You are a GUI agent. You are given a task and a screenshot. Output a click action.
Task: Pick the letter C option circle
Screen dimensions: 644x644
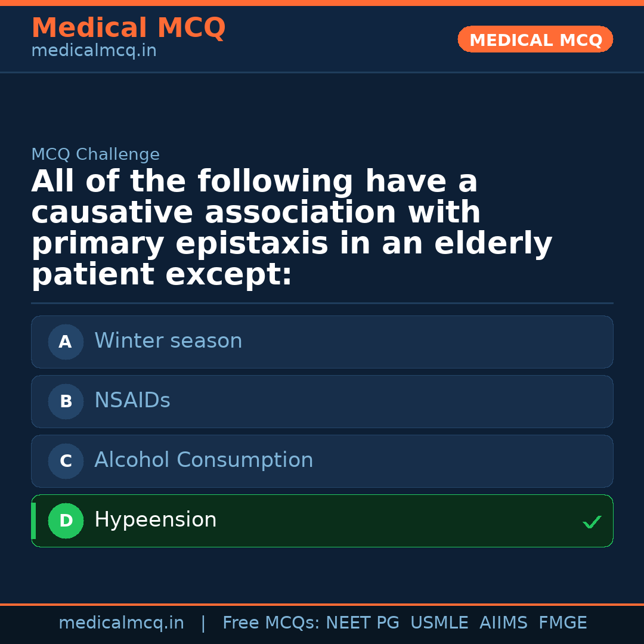(66, 461)
